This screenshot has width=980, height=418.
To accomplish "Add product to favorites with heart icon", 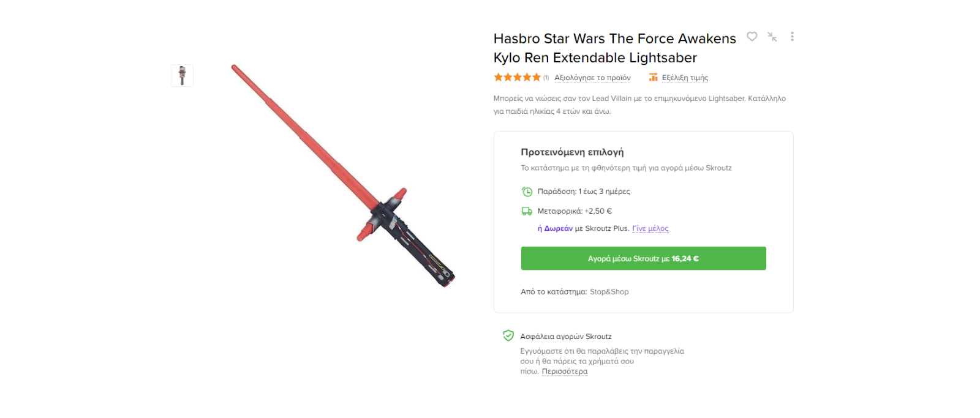I will 752,37.
